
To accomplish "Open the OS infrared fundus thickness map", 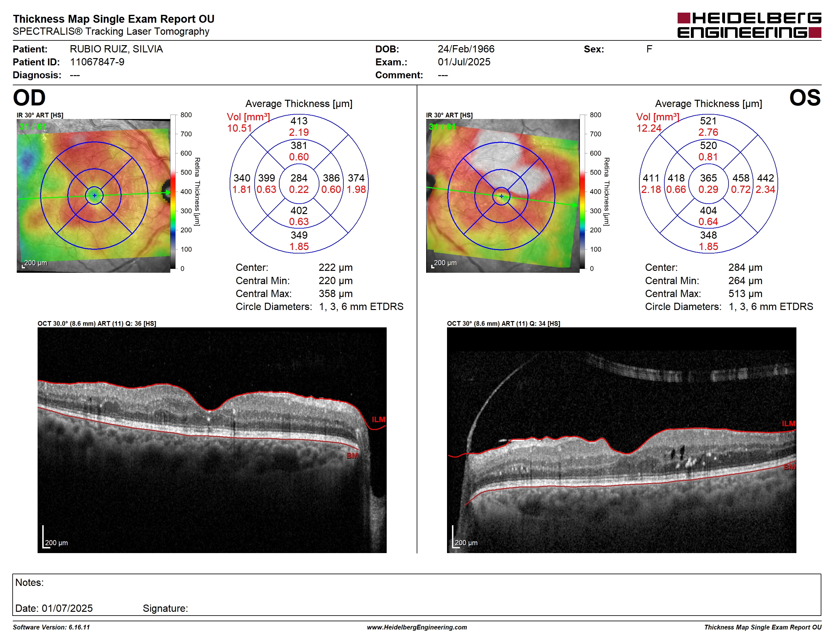I will click(x=503, y=196).
